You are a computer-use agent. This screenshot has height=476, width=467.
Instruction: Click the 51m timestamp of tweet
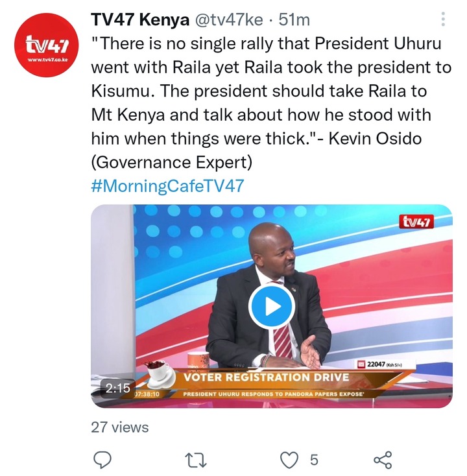pos(294,20)
